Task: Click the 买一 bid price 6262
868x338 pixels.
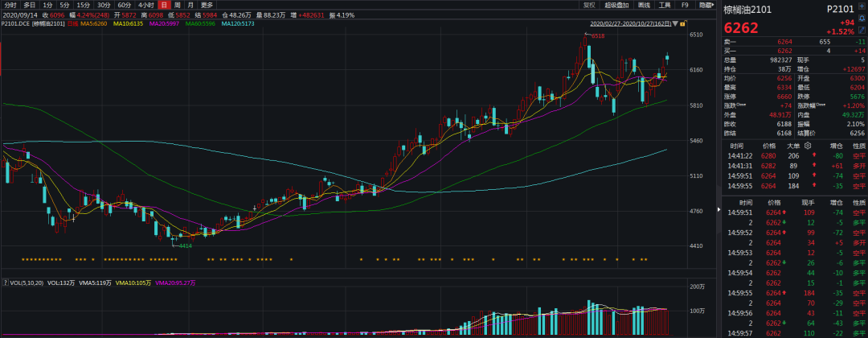Action: [785, 51]
